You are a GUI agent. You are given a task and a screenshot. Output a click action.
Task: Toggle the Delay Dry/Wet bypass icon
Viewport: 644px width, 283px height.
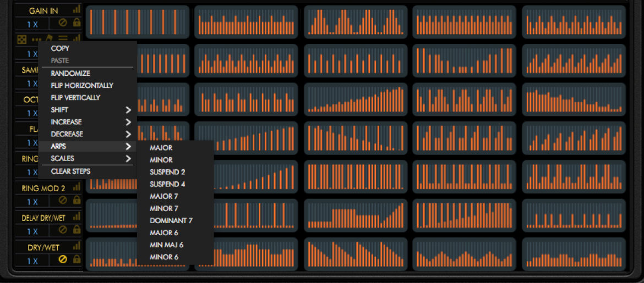62,230
